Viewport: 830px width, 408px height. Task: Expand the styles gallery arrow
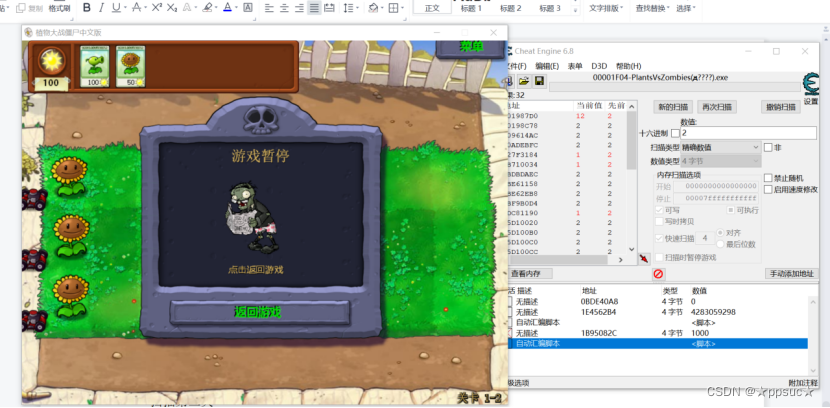point(575,11)
